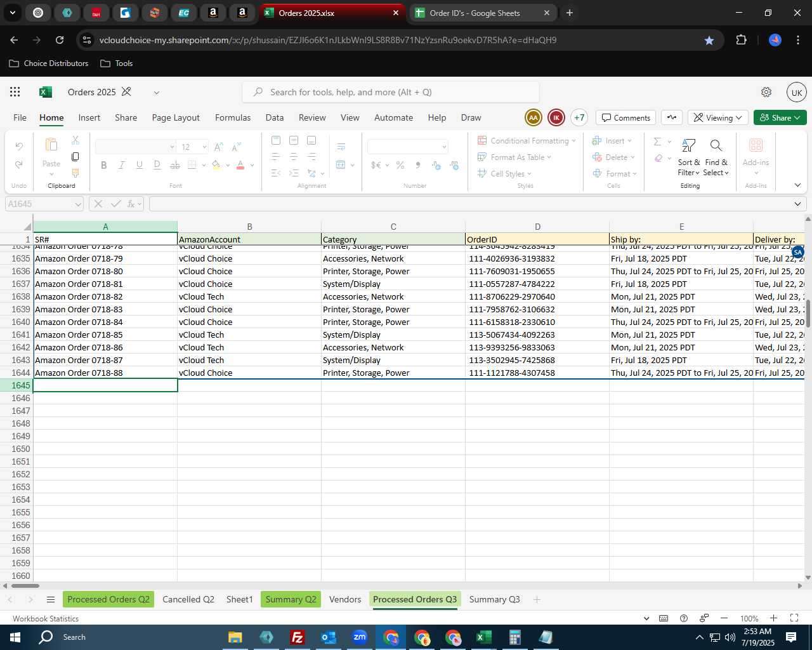Click the fill color bucket
Image resolution: width=812 pixels, height=650 pixels.
click(x=216, y=165)
